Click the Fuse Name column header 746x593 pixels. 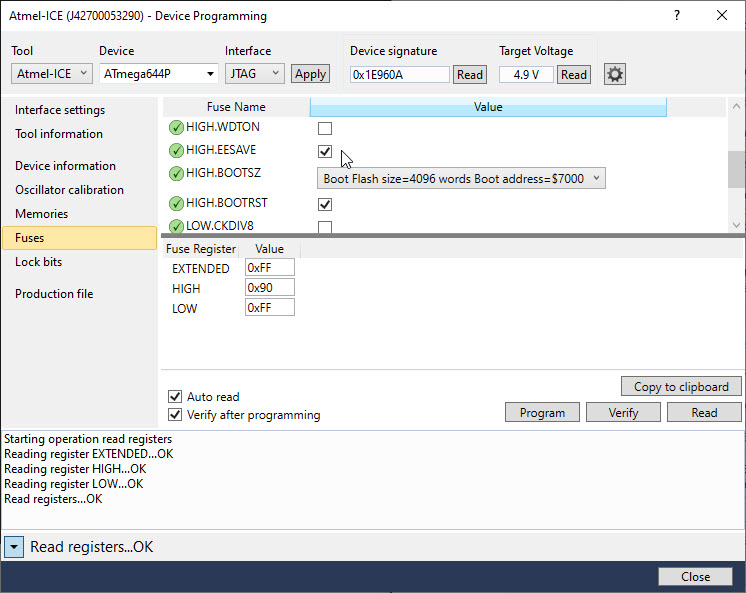[x=236, y=107]
